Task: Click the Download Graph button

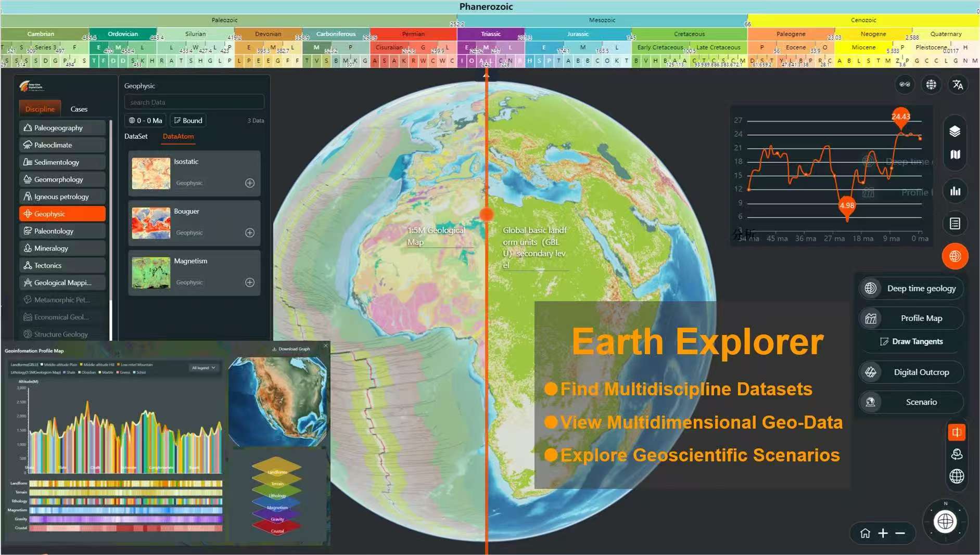Action: tap(291, 349)
